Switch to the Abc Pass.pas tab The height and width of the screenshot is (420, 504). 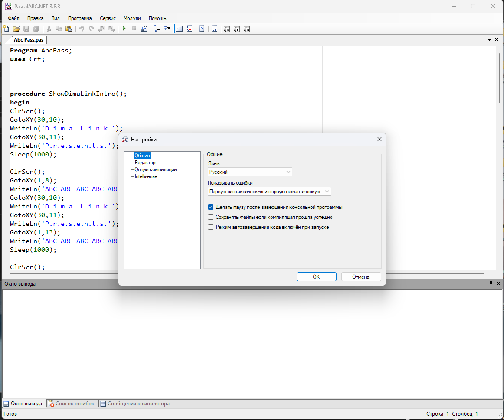(29, 40)
